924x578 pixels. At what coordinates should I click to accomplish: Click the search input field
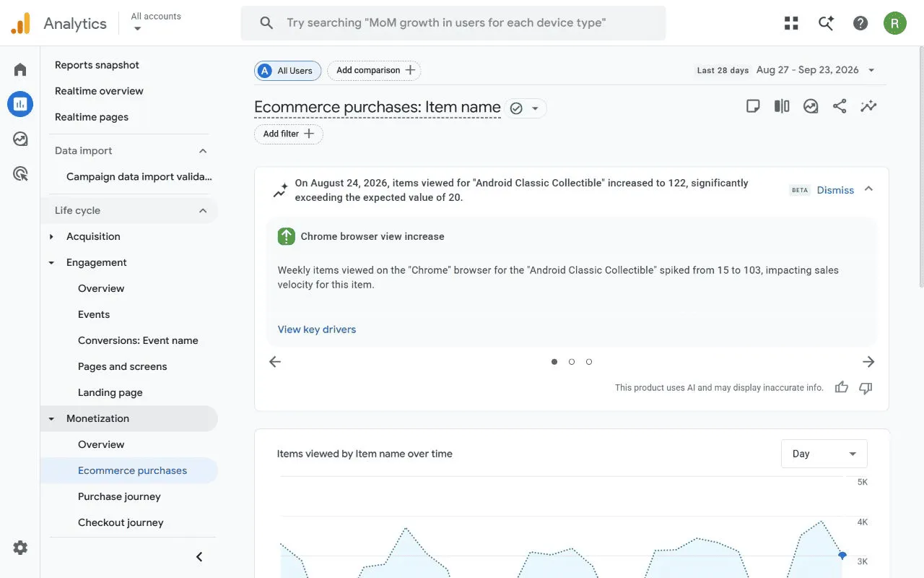pos(453,23)
